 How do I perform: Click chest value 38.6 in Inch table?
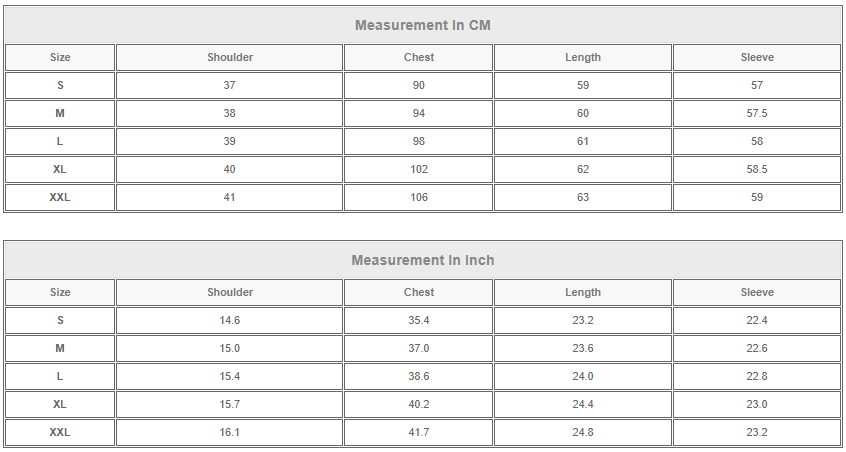point(419,376)
